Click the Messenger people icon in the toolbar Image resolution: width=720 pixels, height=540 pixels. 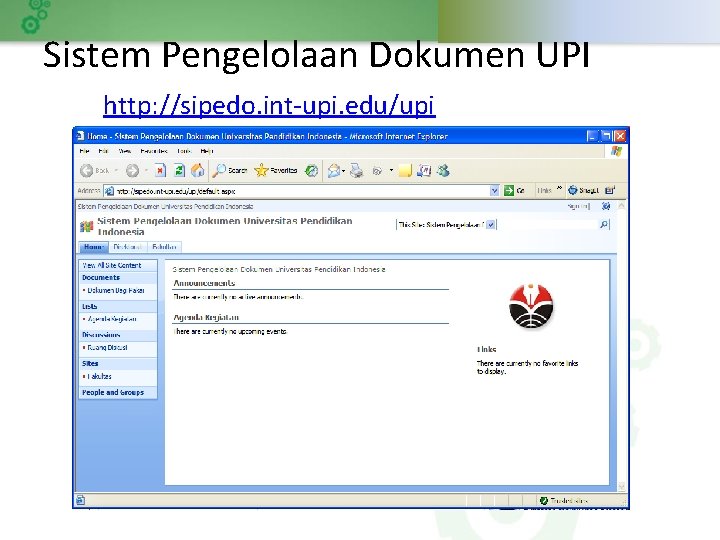point(443,171)
